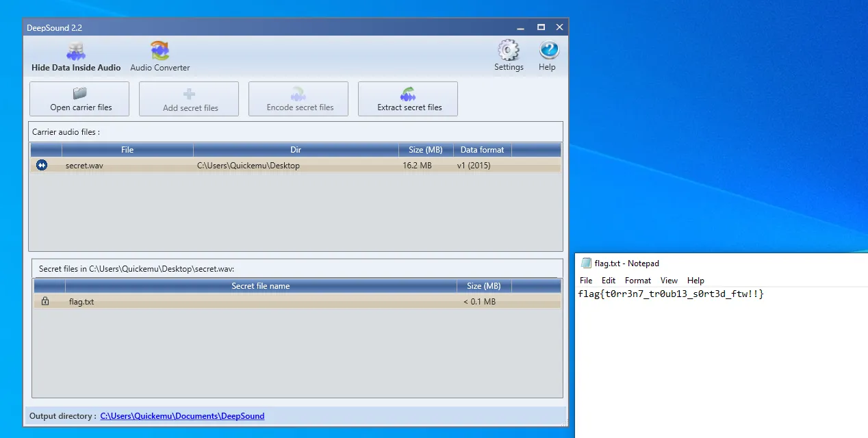This screenshot has height=438, width=868.
Task: Open the Audio Converter tool
Action: (160, 57)
